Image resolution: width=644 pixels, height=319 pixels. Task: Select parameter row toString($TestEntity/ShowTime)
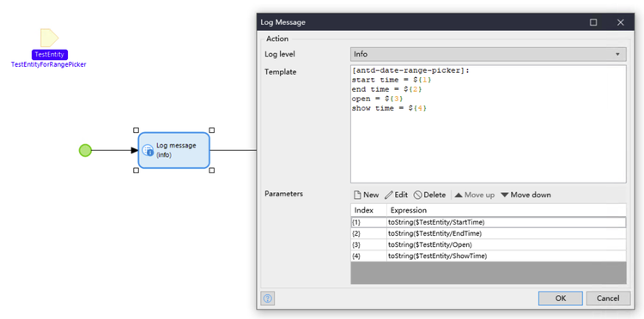coord(489,256)
